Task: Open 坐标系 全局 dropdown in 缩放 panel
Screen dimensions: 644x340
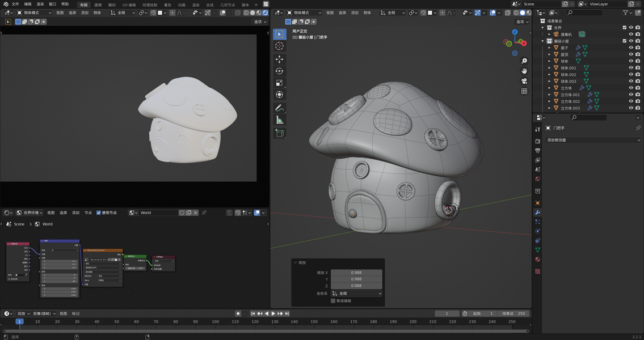Action: point(356,294)
